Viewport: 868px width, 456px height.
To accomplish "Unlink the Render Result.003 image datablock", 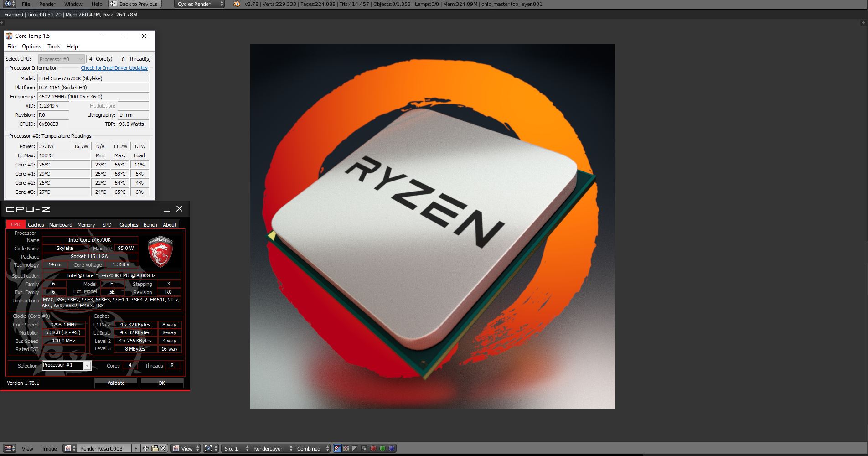I will (x=163, y=448).
